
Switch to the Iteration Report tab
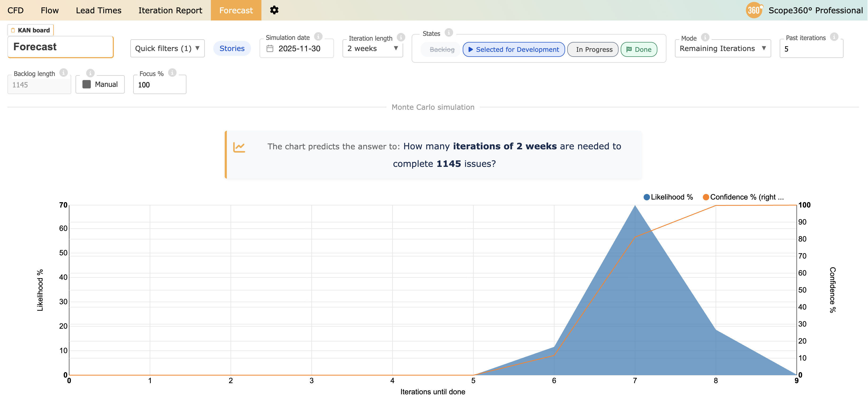[x=170, y=10]
